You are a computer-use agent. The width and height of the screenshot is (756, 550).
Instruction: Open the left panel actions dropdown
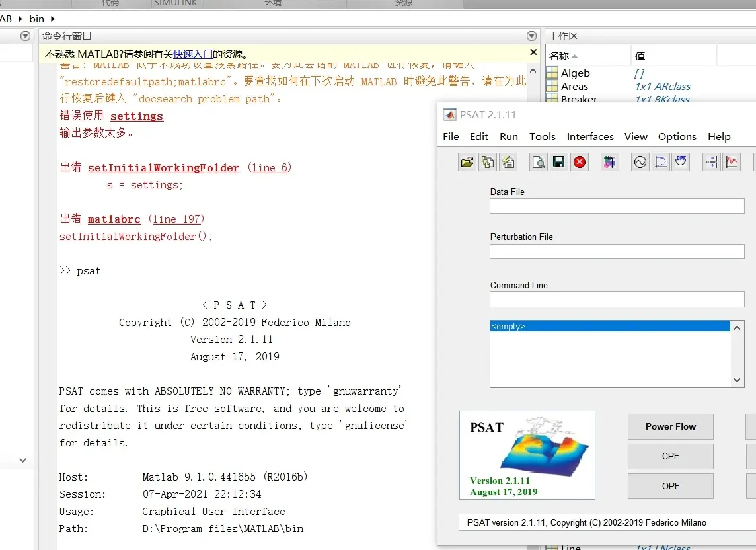[26, 36]
